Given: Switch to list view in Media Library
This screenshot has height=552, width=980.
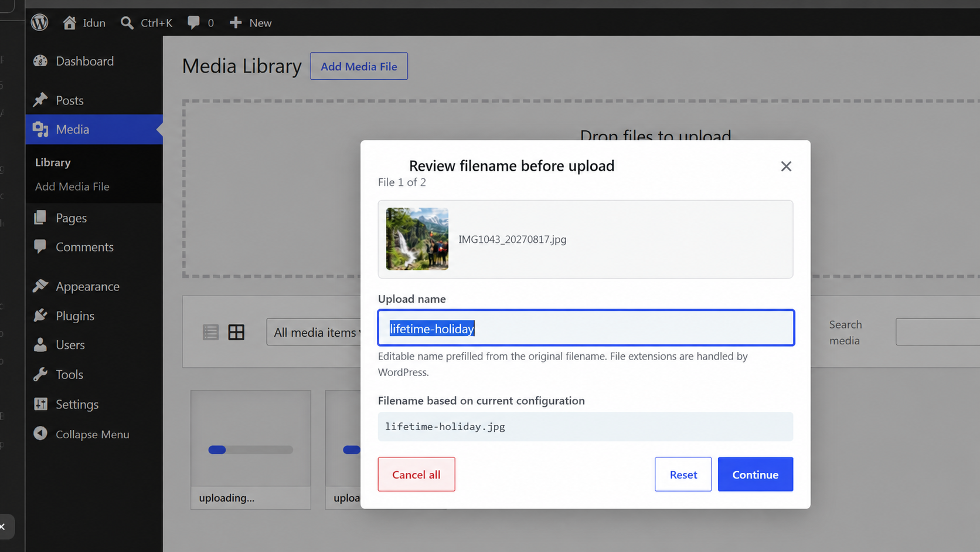Looking at the screenshot, I should pos(210,332).
